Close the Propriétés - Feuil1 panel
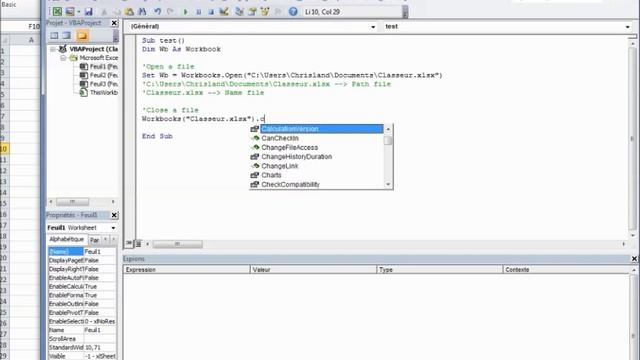Image resolution: width=640 pixels, height=360 pixels. click(114, 215)
